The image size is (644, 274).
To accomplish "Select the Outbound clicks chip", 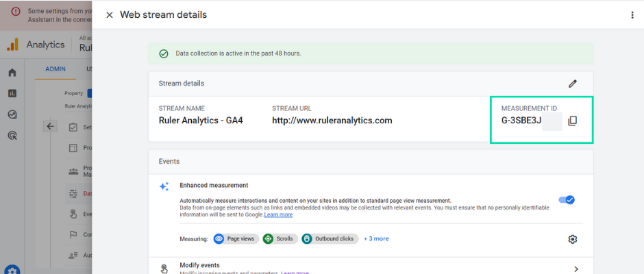I will [x=330, y=238].
